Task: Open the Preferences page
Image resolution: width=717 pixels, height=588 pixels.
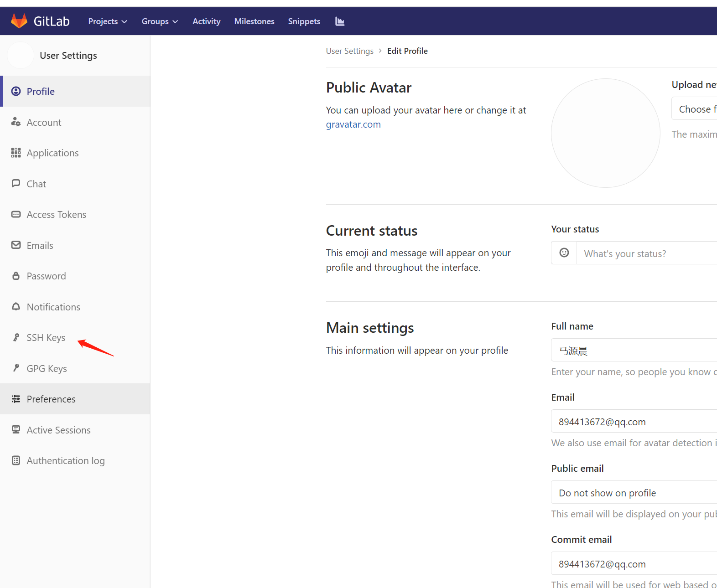Action: [x=75, y=399]
